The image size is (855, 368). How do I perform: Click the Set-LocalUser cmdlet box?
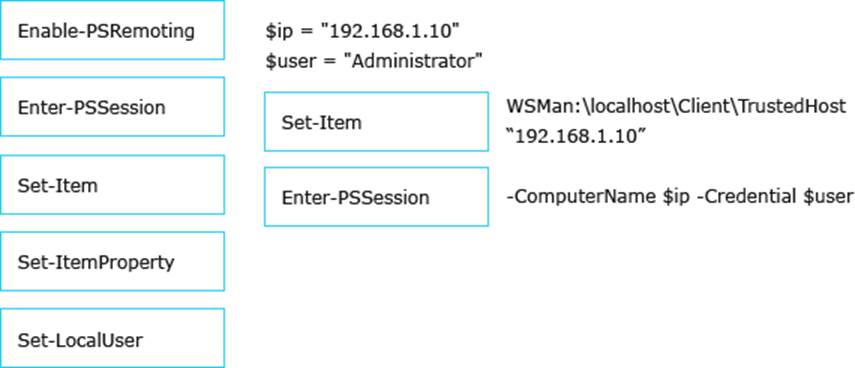click(x=112, y=338)
